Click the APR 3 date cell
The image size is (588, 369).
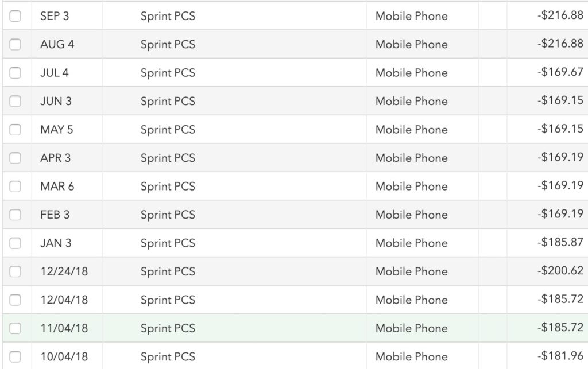point(56,158)
